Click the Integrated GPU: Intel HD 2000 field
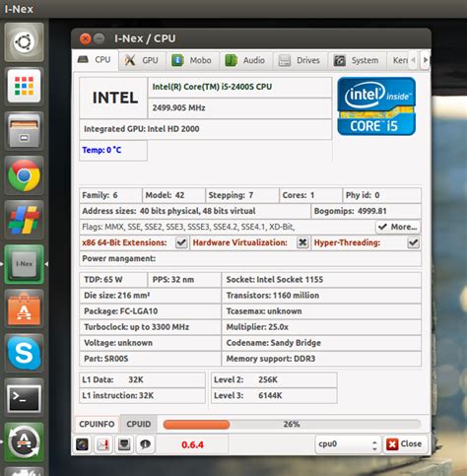The image size is (467, 476). (x=206, y=129)
